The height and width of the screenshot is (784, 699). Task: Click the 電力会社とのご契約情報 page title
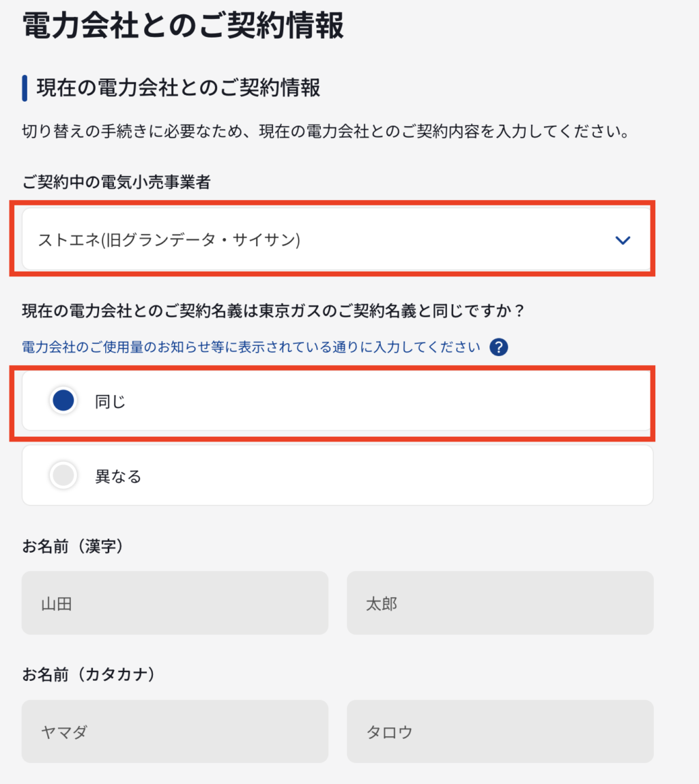(183, 25)
